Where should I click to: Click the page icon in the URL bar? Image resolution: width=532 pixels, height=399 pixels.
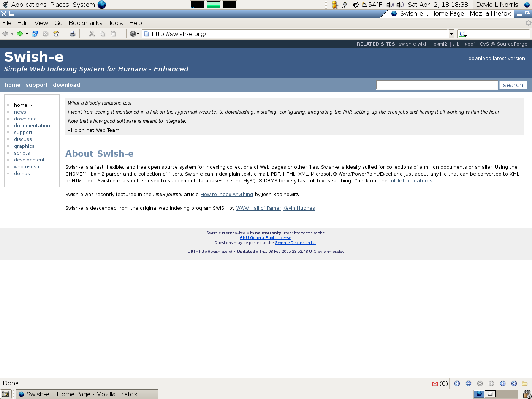pos(147,34)
